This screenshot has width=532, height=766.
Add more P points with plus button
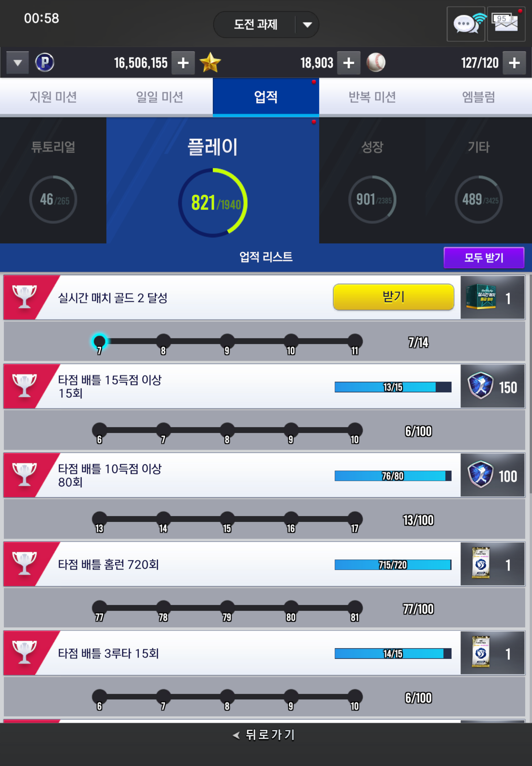(x=183, y=63)
